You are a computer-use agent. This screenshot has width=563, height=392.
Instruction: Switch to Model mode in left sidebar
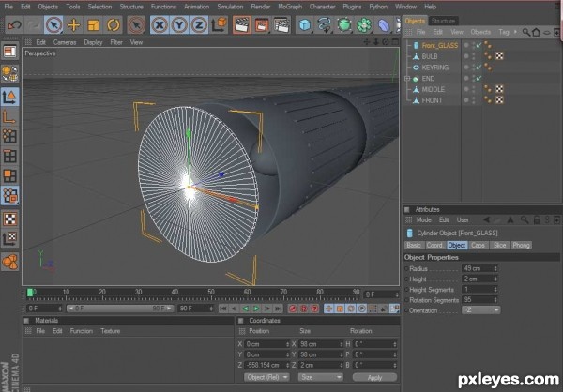tap(9, 98)
